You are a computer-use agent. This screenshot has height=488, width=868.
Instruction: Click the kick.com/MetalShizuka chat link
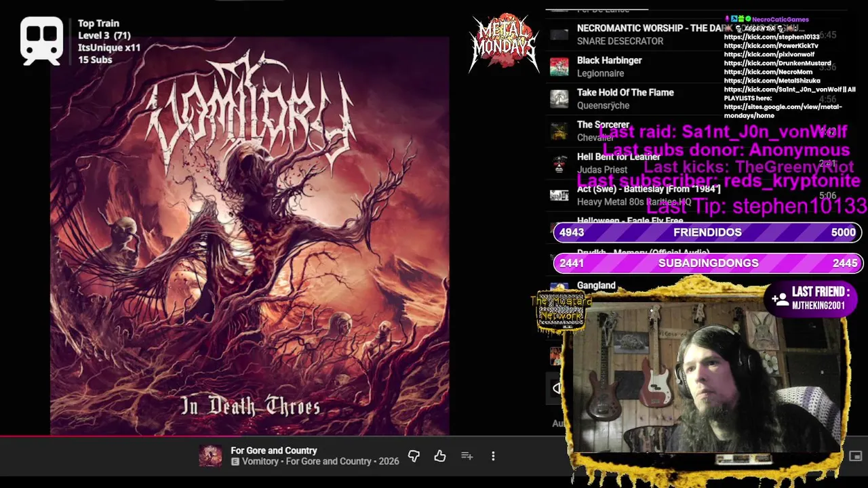(x=772, y=81)
